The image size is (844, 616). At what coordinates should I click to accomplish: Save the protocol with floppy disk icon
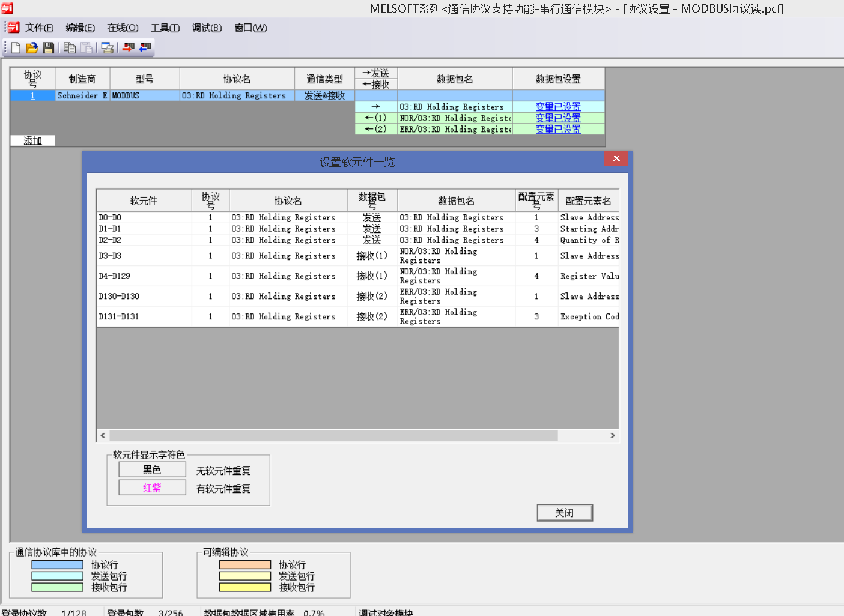point(49,48)
